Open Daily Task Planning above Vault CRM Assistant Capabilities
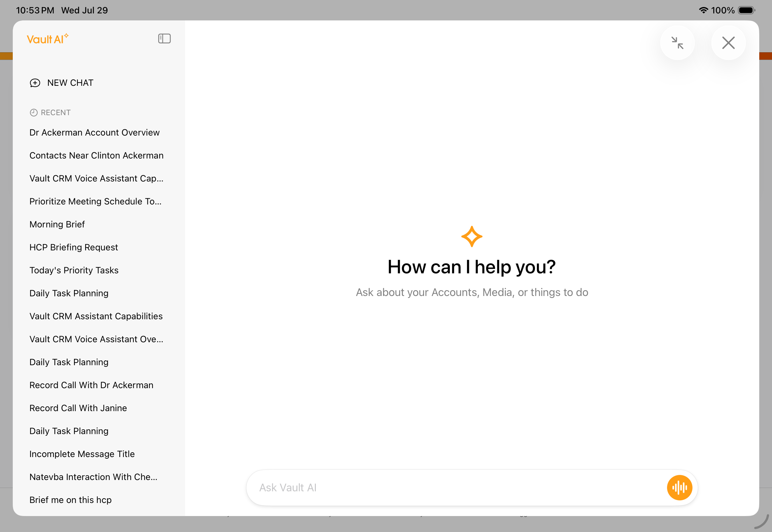This screenshot has width=772, height=532. [x=69, y=294]
